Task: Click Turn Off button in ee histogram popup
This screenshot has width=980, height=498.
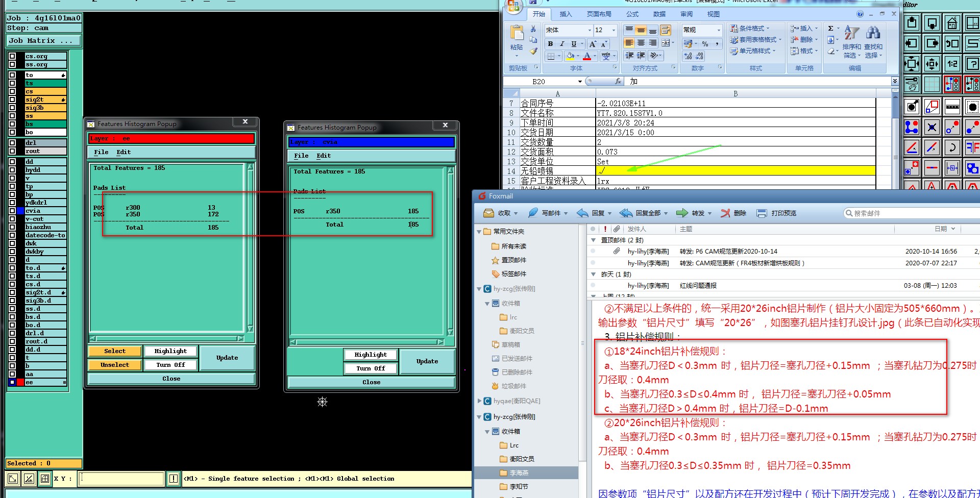Action: (170, 365)
